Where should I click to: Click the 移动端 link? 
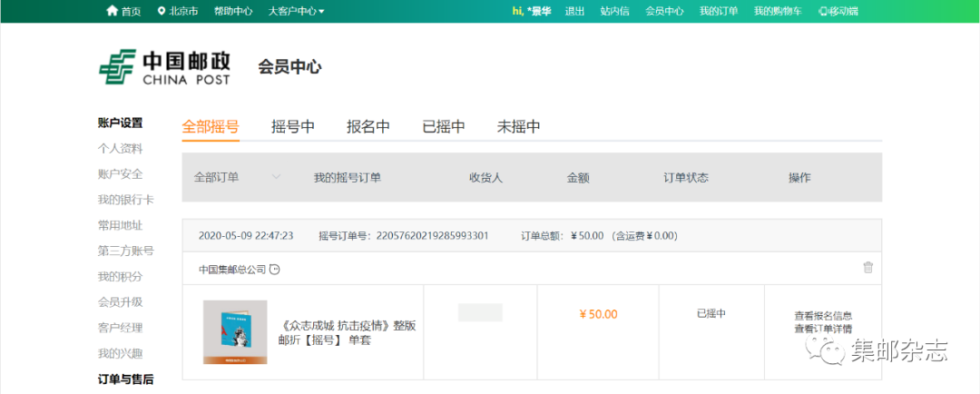[842, 11]
